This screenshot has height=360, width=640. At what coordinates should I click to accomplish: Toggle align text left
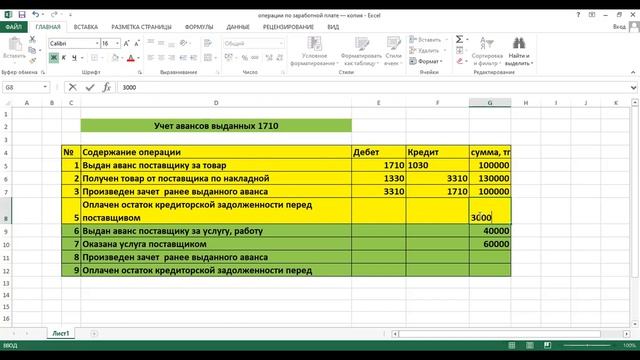[151, 58]
